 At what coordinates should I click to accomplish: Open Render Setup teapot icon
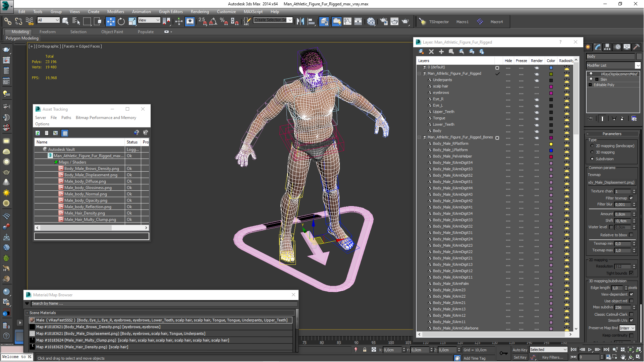coord(384,21)
